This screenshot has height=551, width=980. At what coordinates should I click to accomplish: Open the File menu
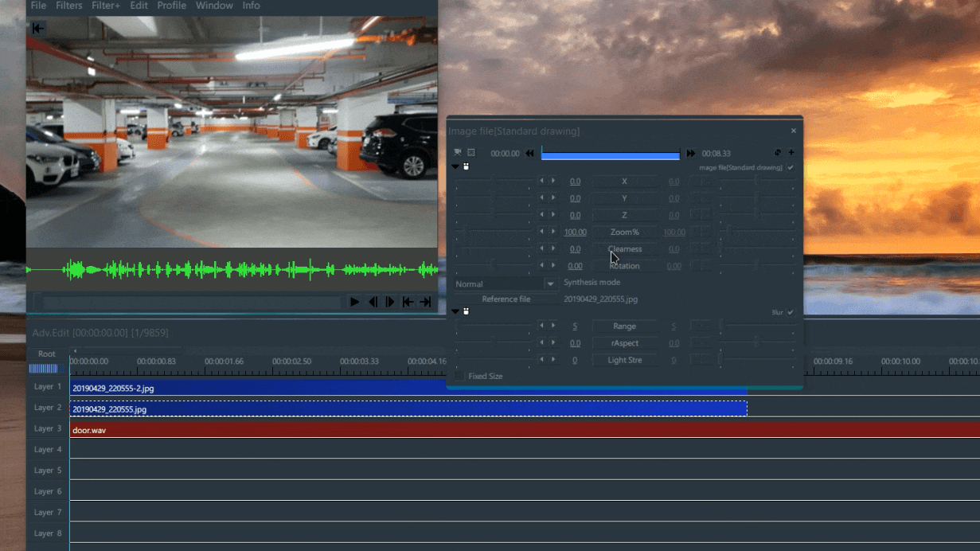pos(38,6)
